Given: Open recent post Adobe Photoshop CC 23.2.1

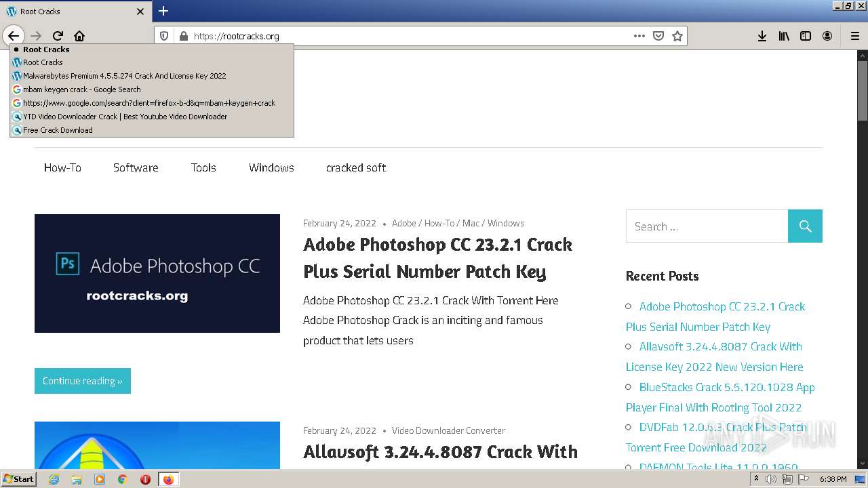Looking at the screenshot, I should click(x=715, y=317).
